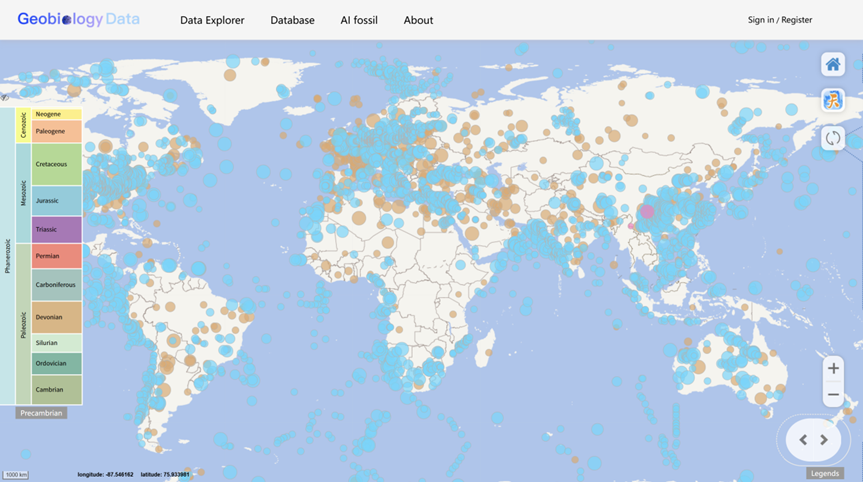
Task: Pick the Silurian period block
Action: pos(57,343)
